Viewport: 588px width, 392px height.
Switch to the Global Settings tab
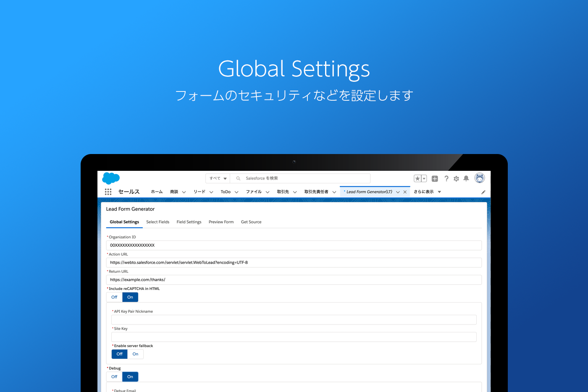124,222
